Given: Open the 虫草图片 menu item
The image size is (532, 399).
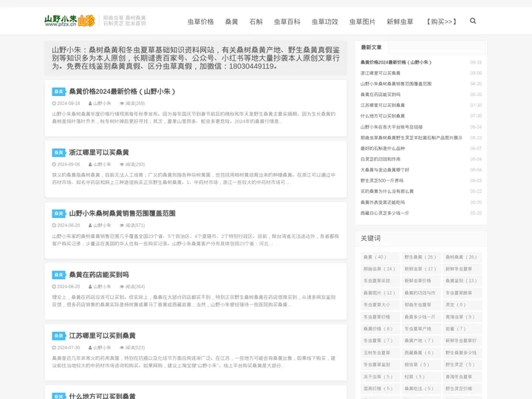Looking at the screenshot, I should (362, 21).
